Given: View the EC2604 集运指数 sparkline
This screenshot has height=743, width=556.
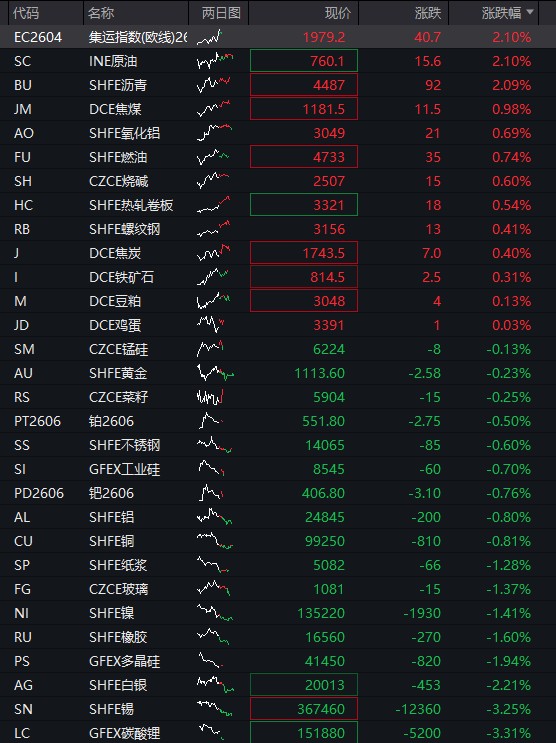Looking at the screenshot, I should (x=209, y=37).
